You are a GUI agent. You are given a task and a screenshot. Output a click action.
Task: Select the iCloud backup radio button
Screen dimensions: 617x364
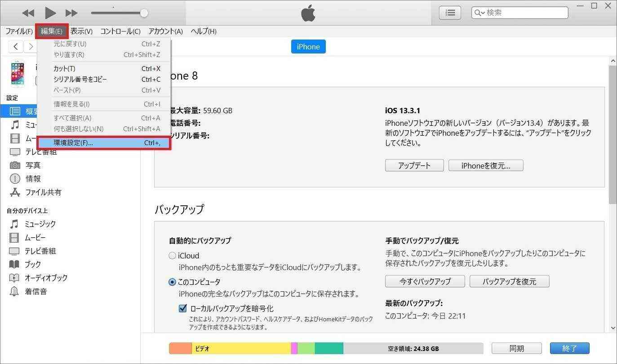pyautogui.click(x=172, y=256)
